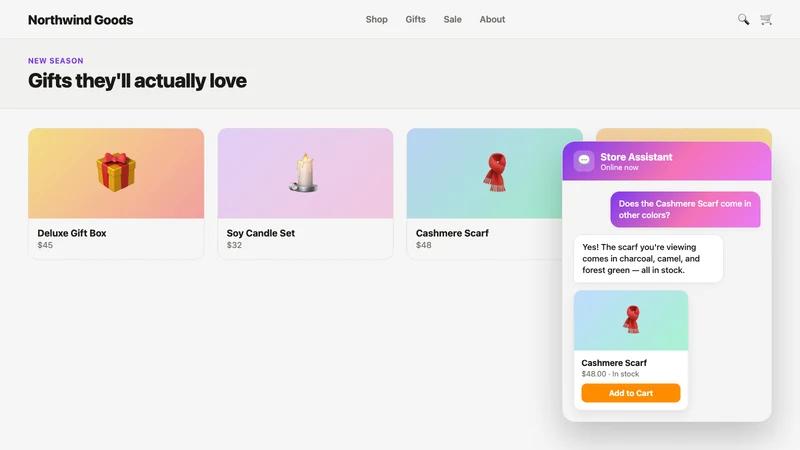Go to the Sale page
The image size is (800, 450).
pyautogui.click(x=453, y=19)
